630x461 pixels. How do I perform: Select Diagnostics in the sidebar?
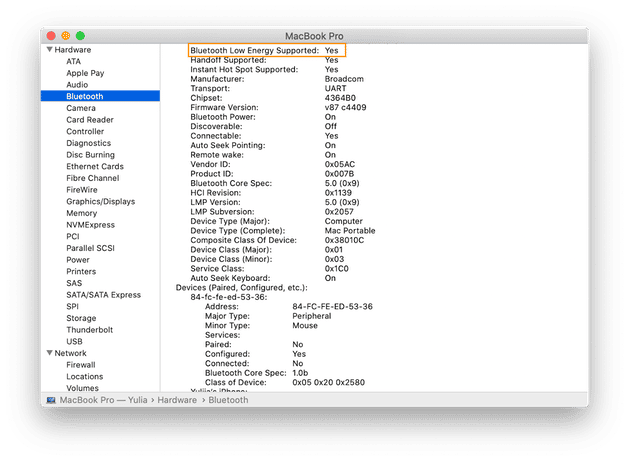[88, 143]
